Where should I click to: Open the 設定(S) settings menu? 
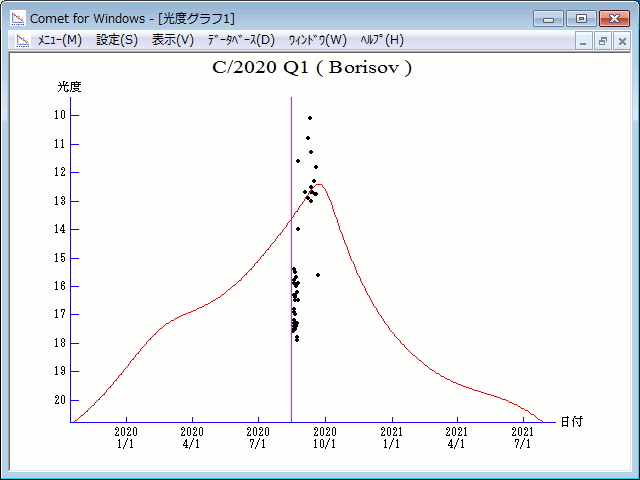click(117, 40)
